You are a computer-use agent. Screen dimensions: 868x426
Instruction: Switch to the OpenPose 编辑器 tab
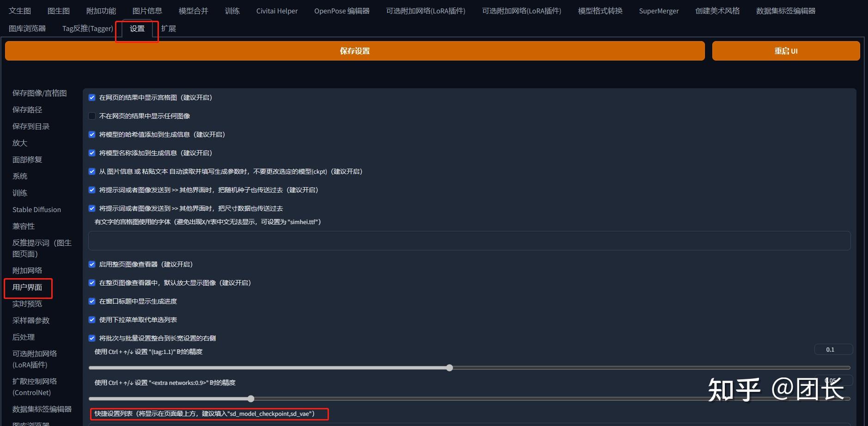[x=341, y=10]
